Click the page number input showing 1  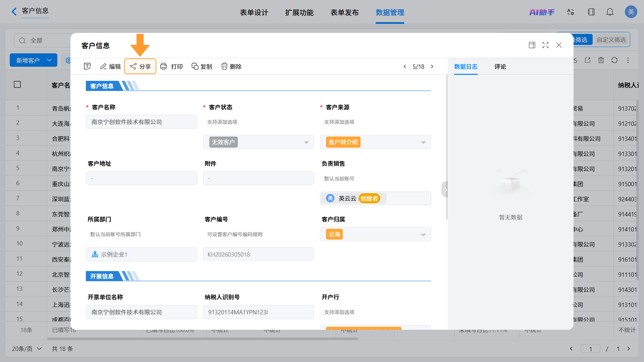tap(590, 349)
